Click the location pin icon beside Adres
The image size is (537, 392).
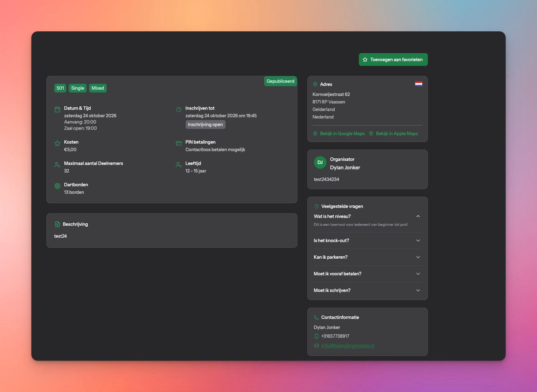tap(315, 84)
